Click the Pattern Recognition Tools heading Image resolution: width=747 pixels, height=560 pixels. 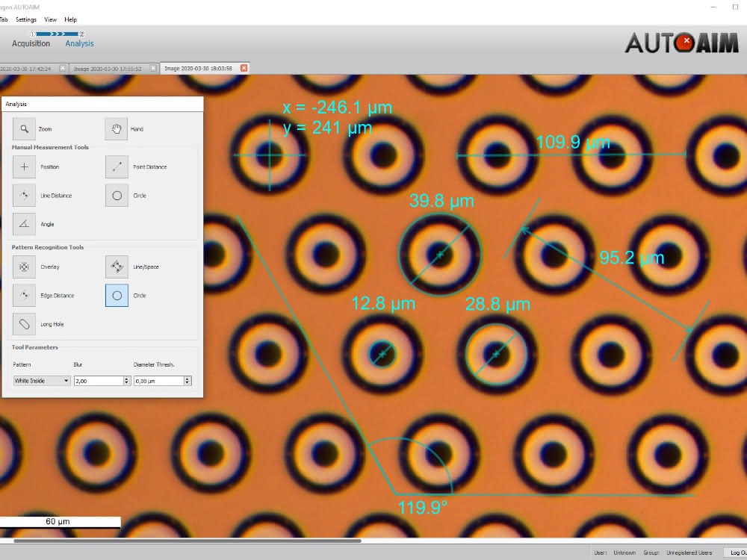(48, 247)
